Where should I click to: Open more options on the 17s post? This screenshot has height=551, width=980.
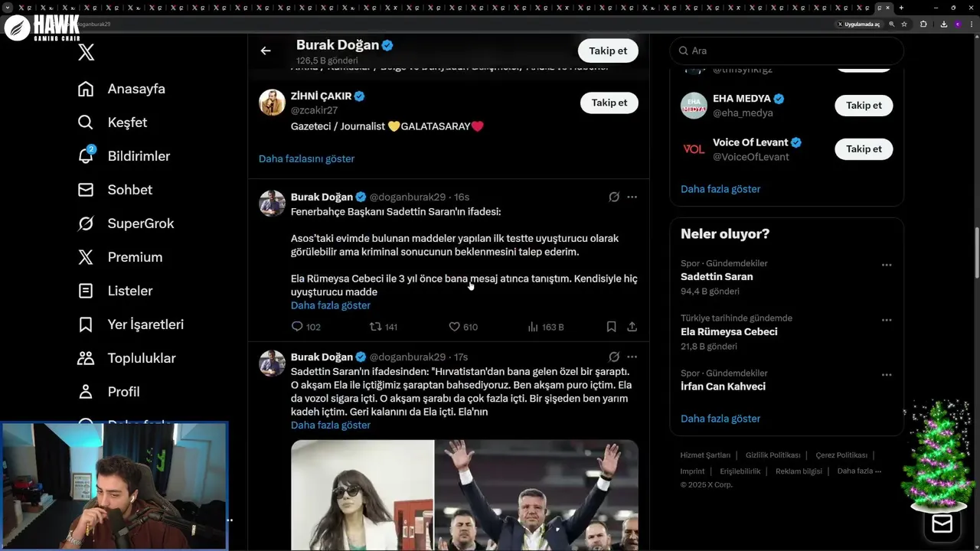[x=632, y=357]
